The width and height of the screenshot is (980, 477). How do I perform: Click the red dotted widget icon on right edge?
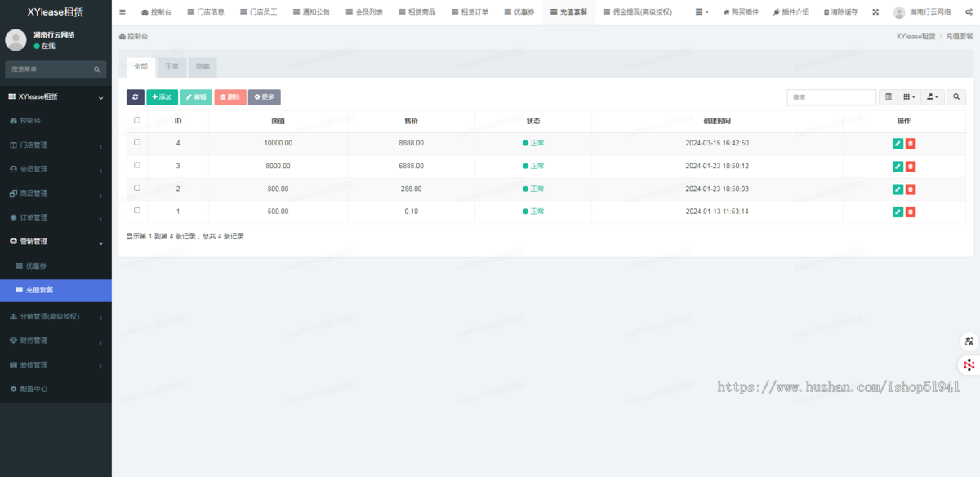969,365
